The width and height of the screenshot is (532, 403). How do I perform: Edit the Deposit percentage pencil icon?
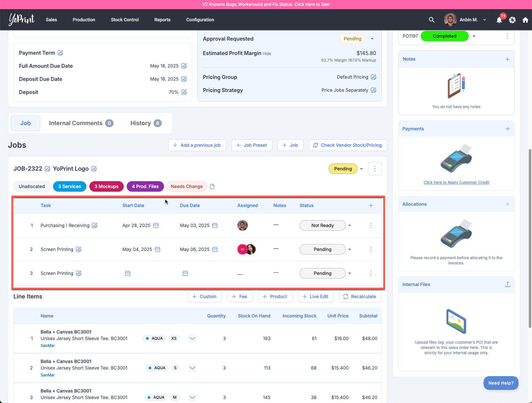click(x=184, y=92)
